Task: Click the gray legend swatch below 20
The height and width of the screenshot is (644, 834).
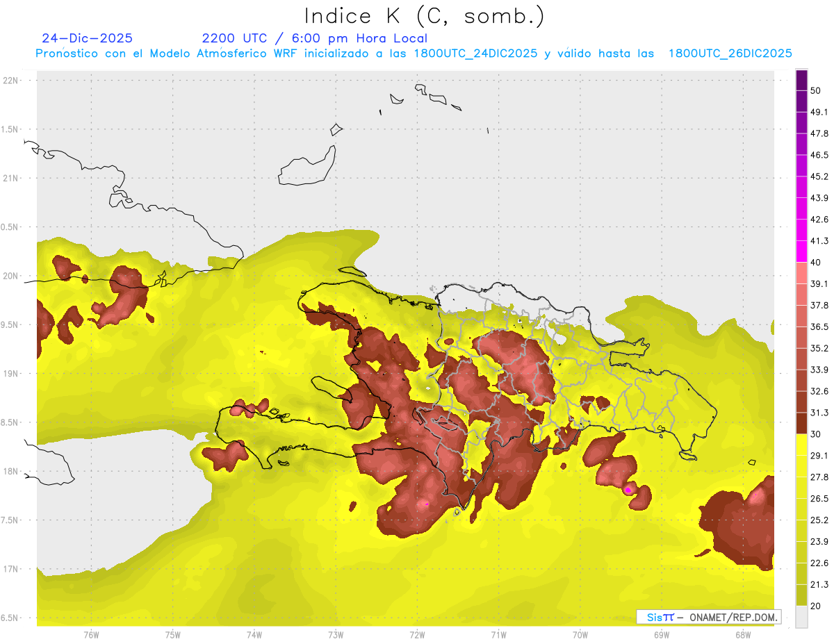Action: click(801, 618)
